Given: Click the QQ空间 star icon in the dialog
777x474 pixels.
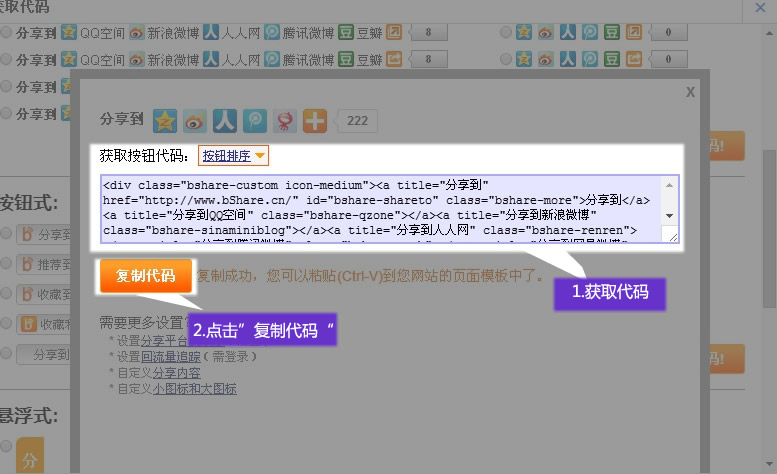Looking at the screenshot, I should point(165,121).
